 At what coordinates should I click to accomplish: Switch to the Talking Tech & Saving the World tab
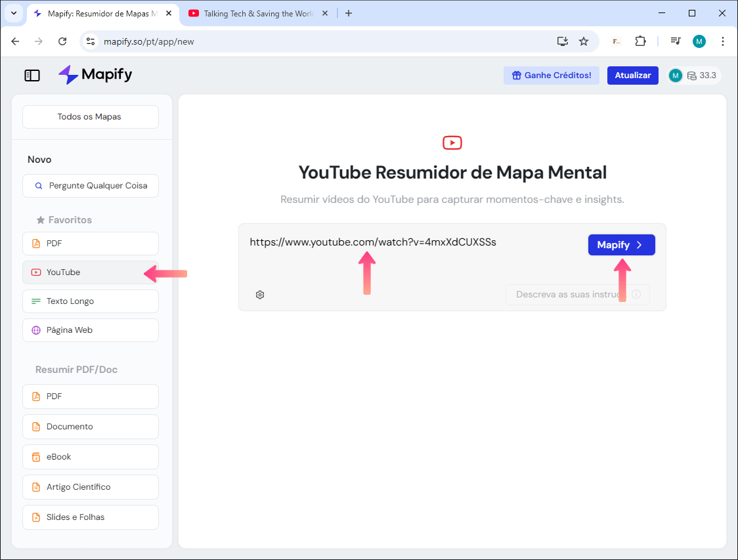pyautogui.click(x=258, y=14)
